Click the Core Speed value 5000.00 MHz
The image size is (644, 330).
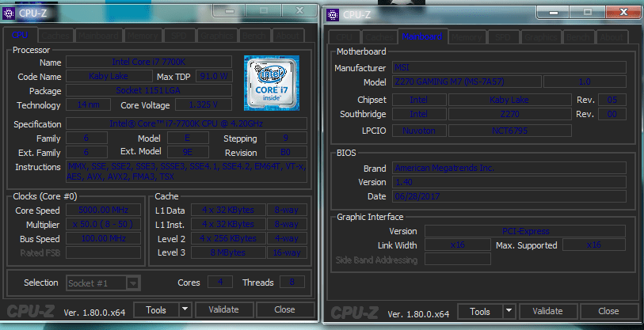pyautogui.click(x=104, y=210)
